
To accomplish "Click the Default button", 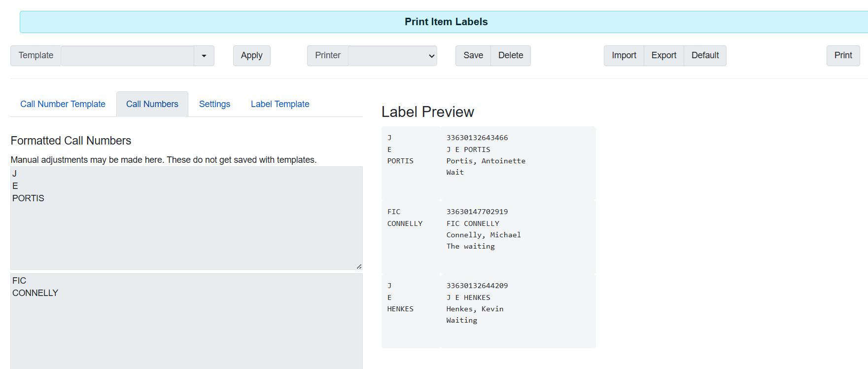I will [x=705, y=56].
